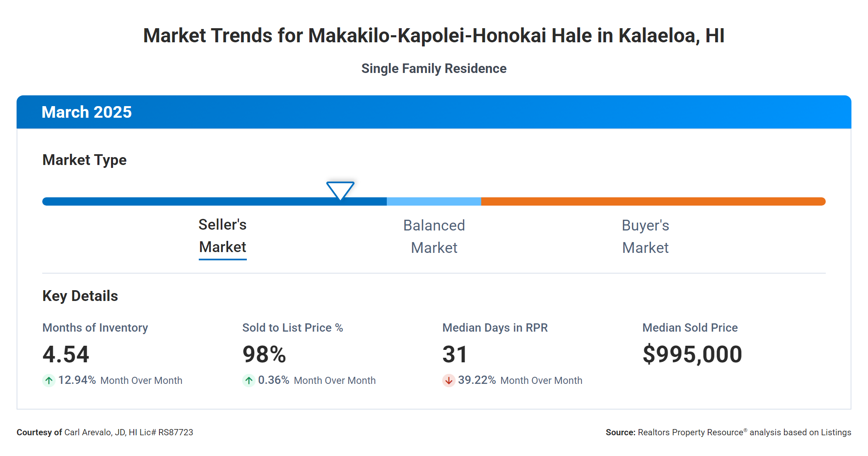Click the Months of Inventory value 4.54
Screen dimensions: 868x456
point(66,354)
